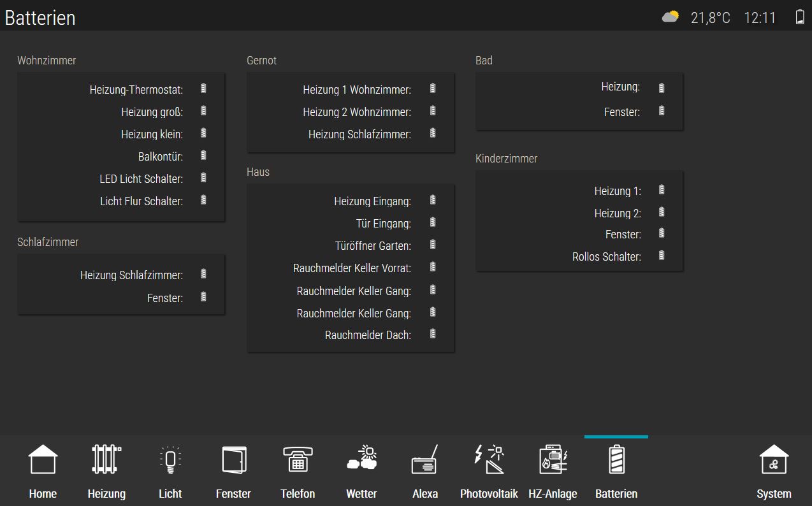Viewport: 812px width, 506px height.
Task: Click the Balkontür label
Action: [x=161, y=157]
